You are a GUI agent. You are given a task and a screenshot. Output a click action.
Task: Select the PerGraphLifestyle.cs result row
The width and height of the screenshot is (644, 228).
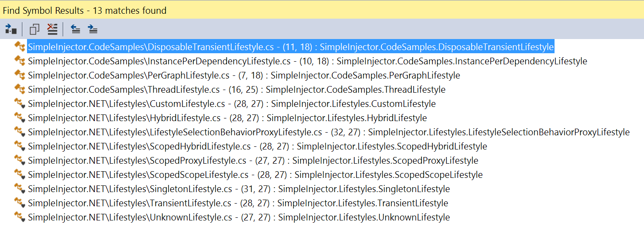pyautogui.click(x=244, y=75)
